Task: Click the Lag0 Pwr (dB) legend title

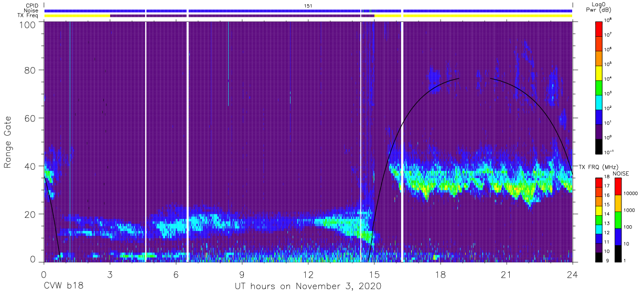Action: pyautogui.click(x=599, y=7)
